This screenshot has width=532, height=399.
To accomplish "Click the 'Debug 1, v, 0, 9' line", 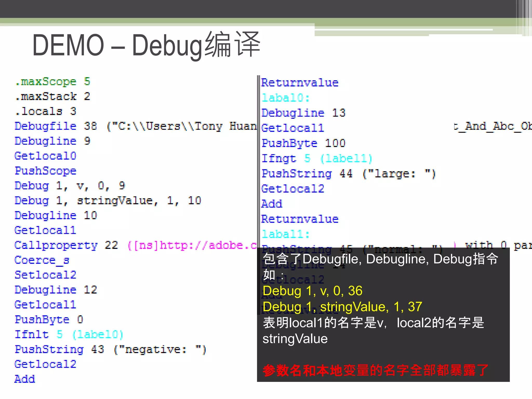I will coord(70,186).
